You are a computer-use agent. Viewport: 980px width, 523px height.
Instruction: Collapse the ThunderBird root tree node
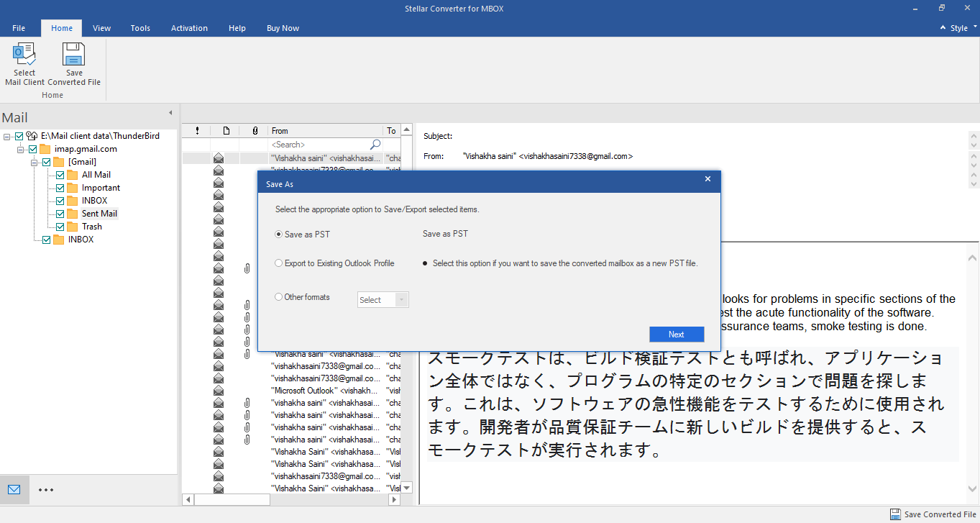point(7,136)
